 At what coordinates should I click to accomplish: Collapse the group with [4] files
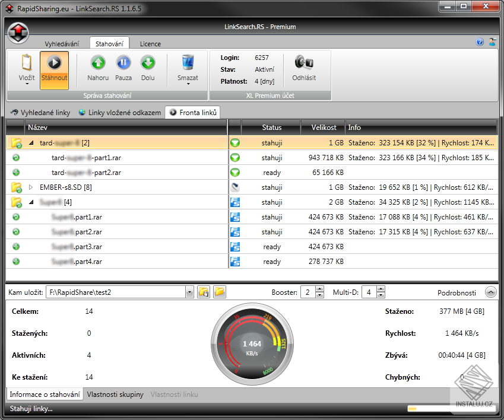click(31, 202)
